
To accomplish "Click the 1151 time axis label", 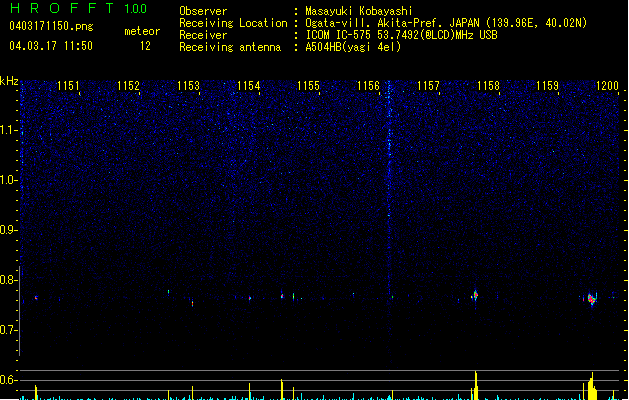I will [x=68, y=86].
